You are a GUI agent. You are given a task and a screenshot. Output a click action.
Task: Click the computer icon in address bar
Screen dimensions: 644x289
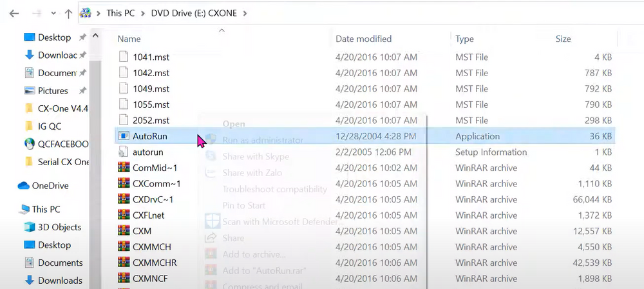pyautogui.click(x=85, y=13)
